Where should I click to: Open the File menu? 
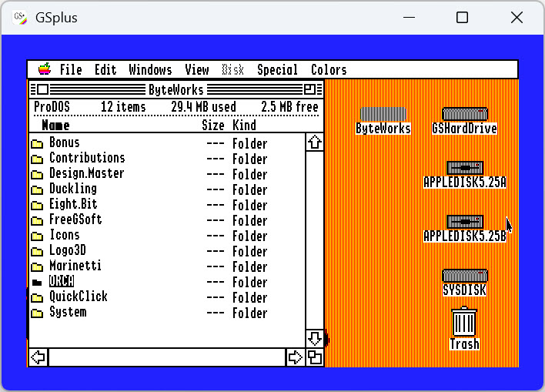(71, 70)
